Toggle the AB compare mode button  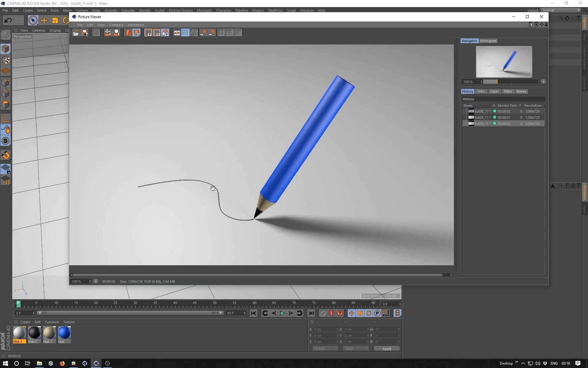(x=177, y=33)
